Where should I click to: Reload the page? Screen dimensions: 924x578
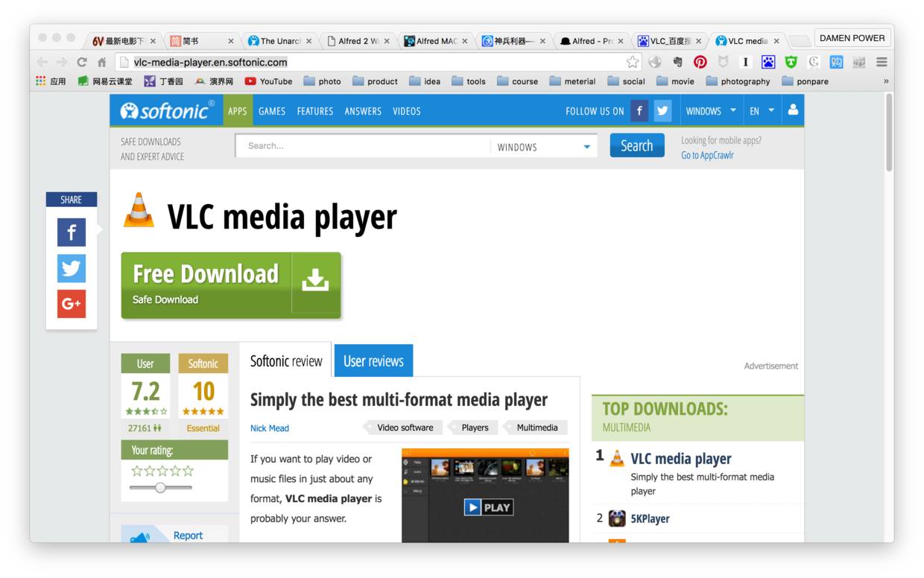[x=82, y=62]
